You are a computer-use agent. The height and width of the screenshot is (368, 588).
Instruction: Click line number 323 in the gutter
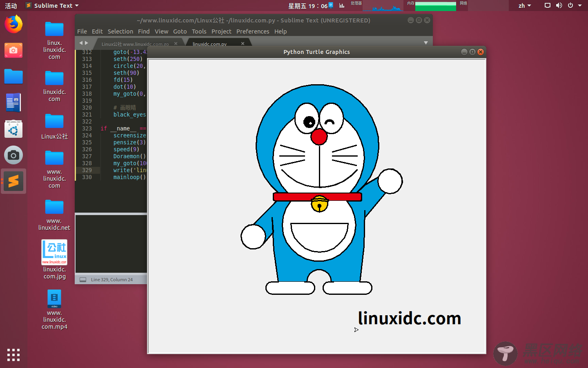click(x=87, y=128)
